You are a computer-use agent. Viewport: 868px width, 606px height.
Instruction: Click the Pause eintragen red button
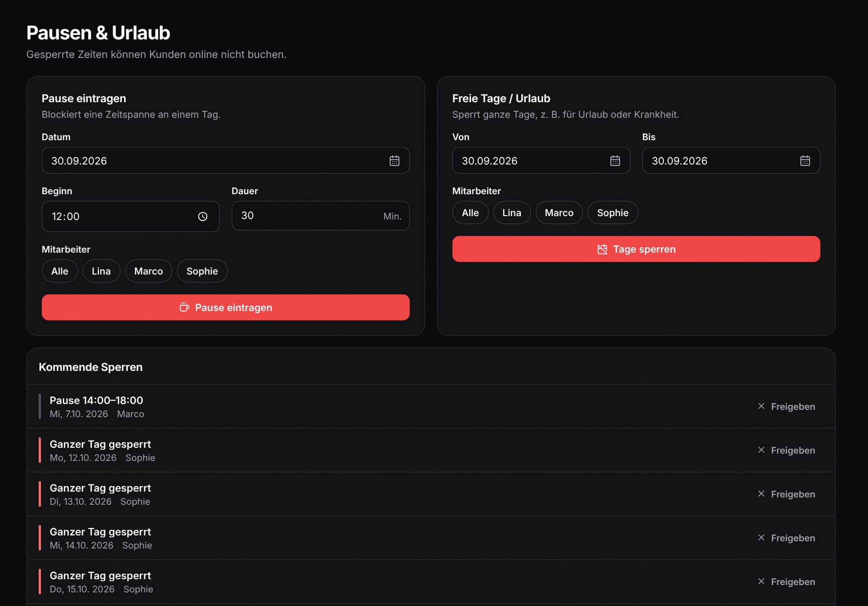click(226, 308)
